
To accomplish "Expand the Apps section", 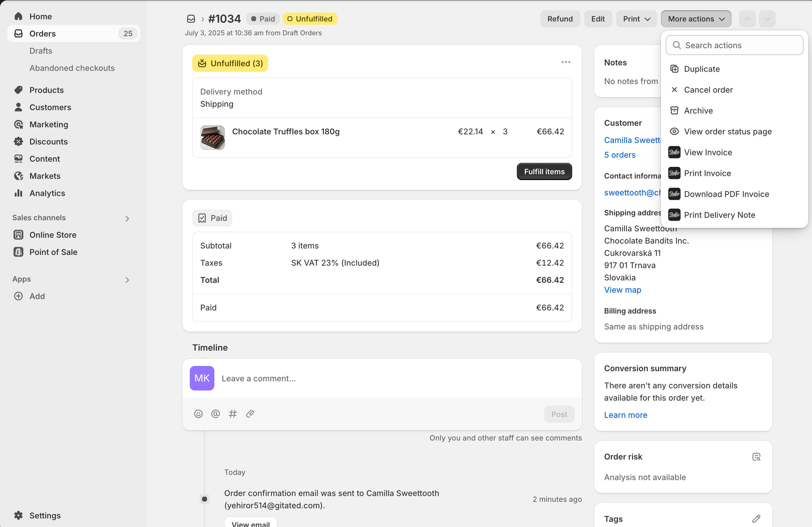I will coord(127,280).
